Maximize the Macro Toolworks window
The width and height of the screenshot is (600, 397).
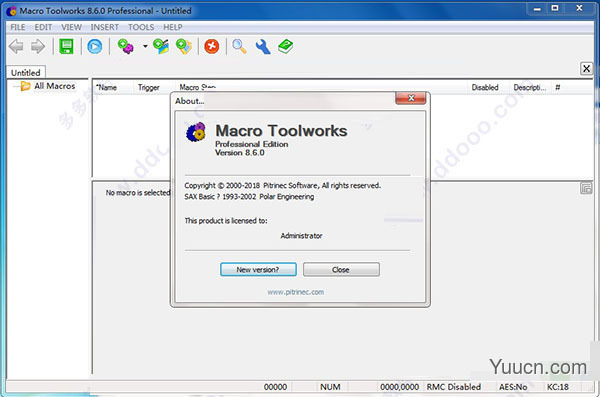(555, 8)
